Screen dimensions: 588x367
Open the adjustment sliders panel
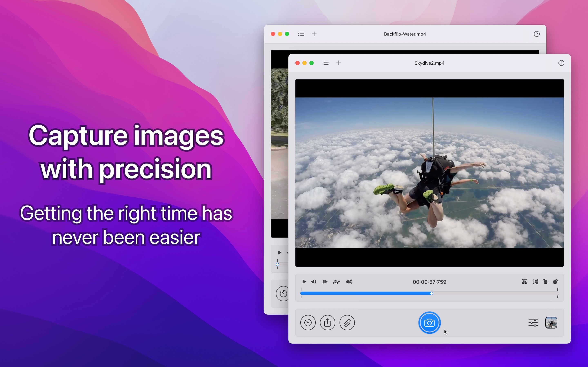pyautogui.click(x=533, y=323)
